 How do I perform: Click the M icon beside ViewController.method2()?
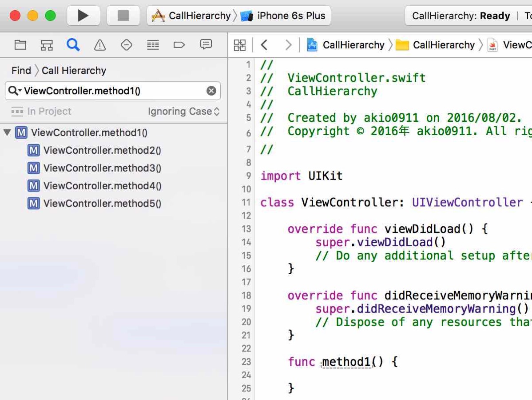click(33, 150)
